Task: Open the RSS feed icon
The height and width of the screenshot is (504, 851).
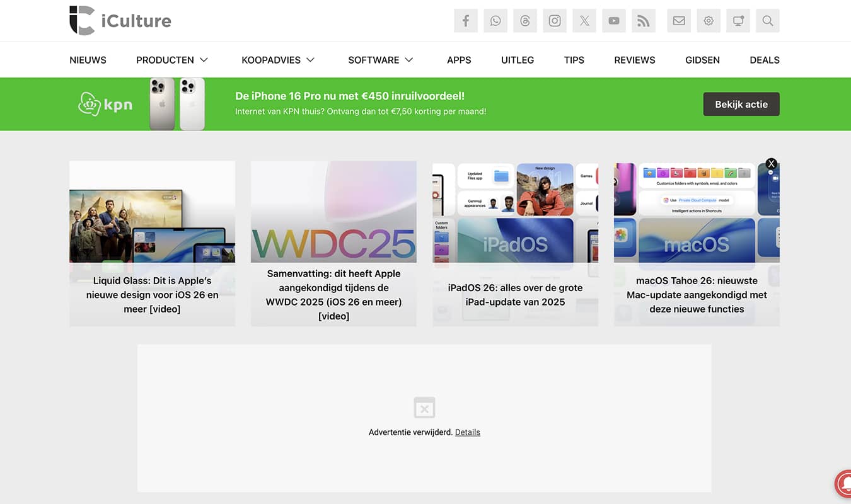Action: pyautogui.click(x=644, y=21)
